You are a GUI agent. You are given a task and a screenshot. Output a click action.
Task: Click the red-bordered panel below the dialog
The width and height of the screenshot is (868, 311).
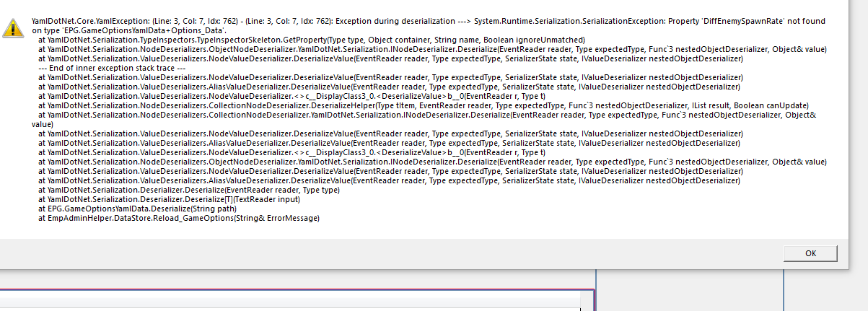click(289, 302)
